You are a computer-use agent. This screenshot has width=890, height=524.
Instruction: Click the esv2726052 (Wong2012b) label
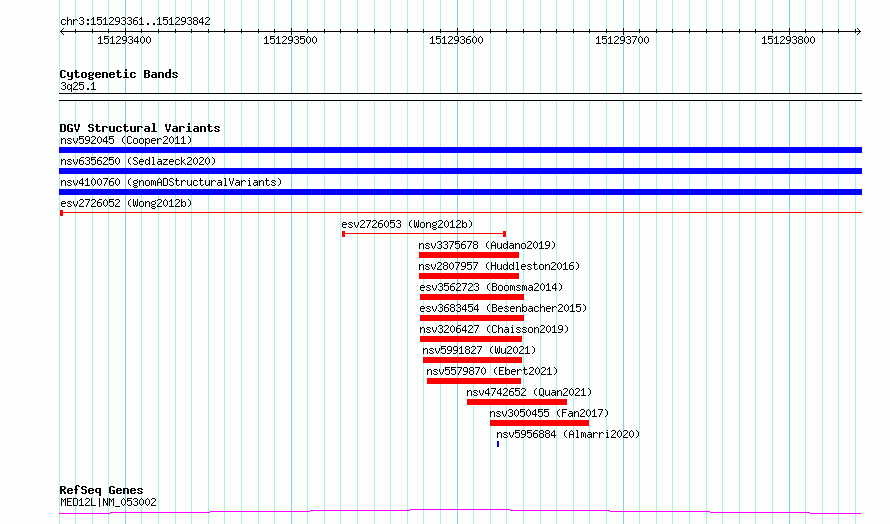pos(126,203)
